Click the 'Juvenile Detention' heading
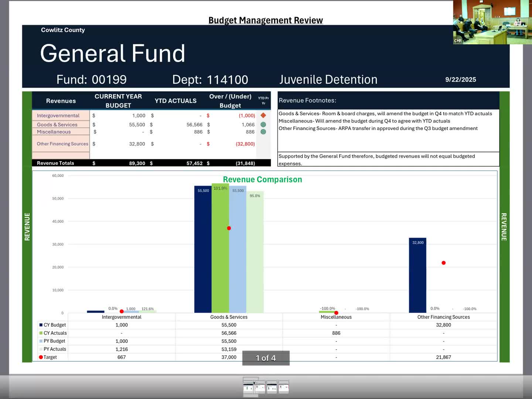Screen dimensions: 532x399 tap(328, 79)
